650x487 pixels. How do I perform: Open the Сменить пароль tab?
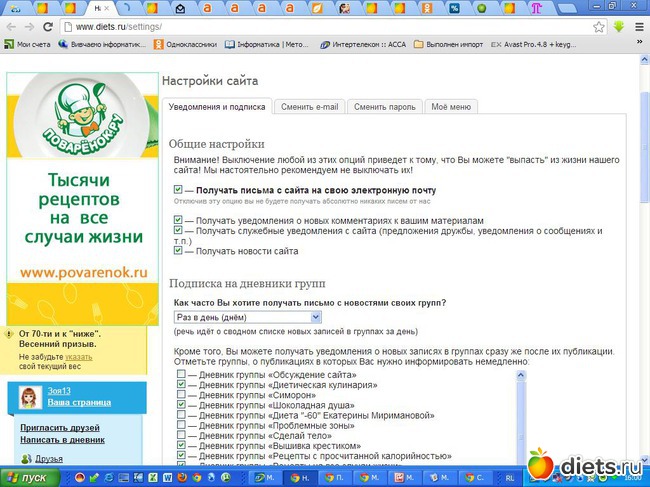point(384,106)
